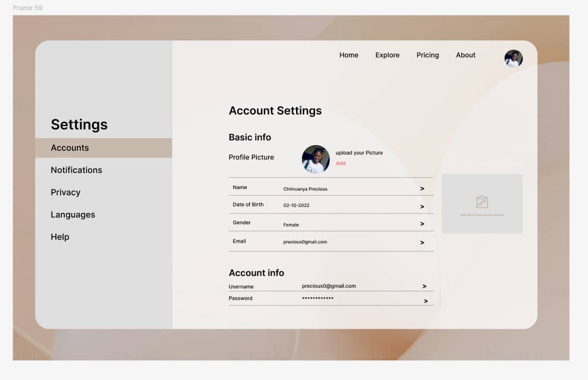Open the Pricing nav item
Screen dimensions: 588x380
[x=427, y=55]
